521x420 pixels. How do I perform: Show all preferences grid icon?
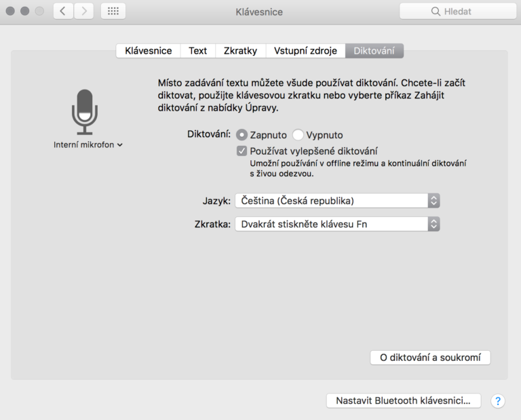pyautogui.click(x=113, y=12)
